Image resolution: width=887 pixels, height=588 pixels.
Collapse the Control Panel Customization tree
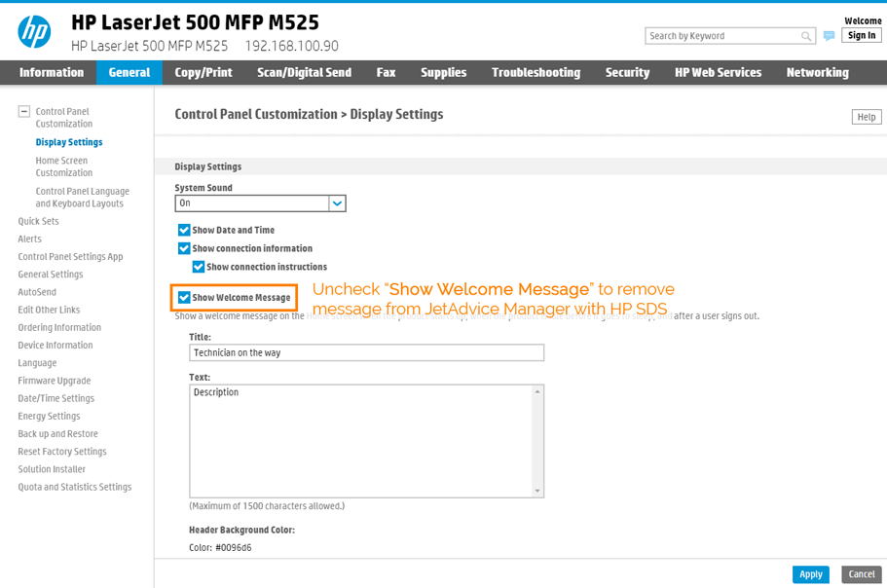click(24, 112)
